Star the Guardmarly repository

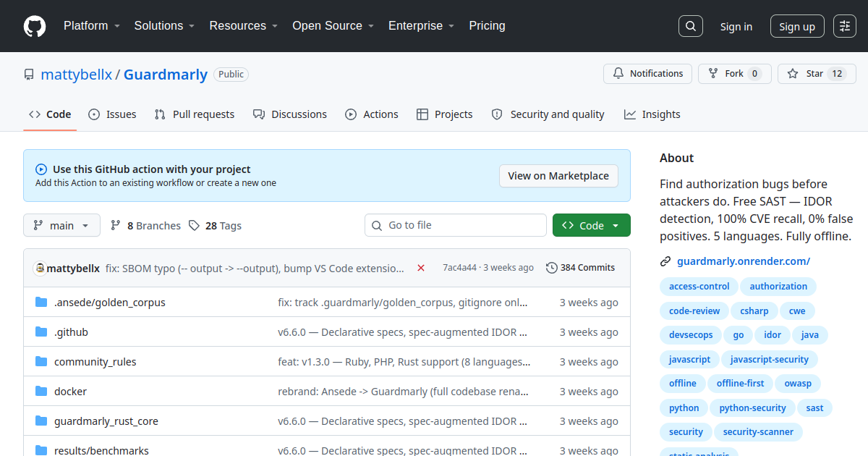[817, 74]
